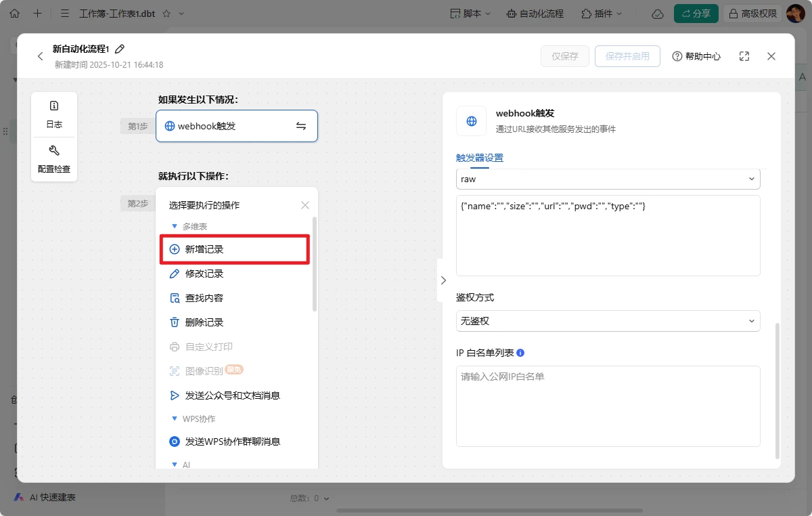Switch to the 触发器设置 tab

[480, 158]
